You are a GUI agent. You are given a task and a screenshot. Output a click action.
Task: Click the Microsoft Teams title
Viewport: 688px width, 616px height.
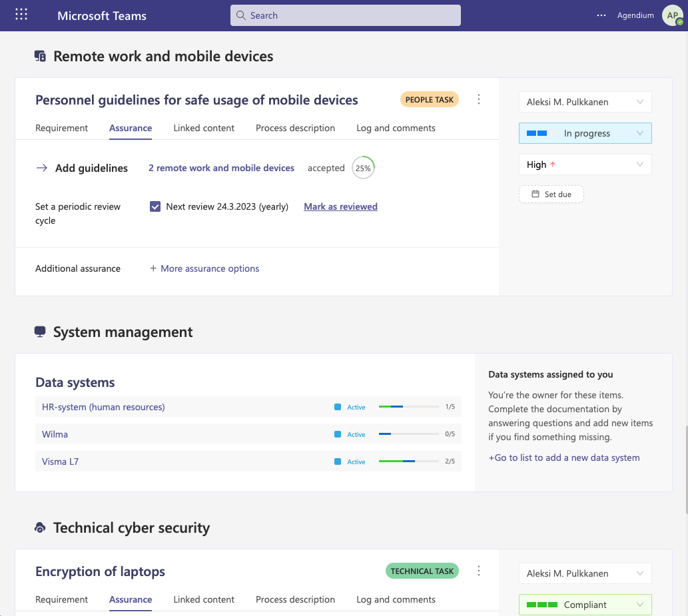(x=102, y=16)
